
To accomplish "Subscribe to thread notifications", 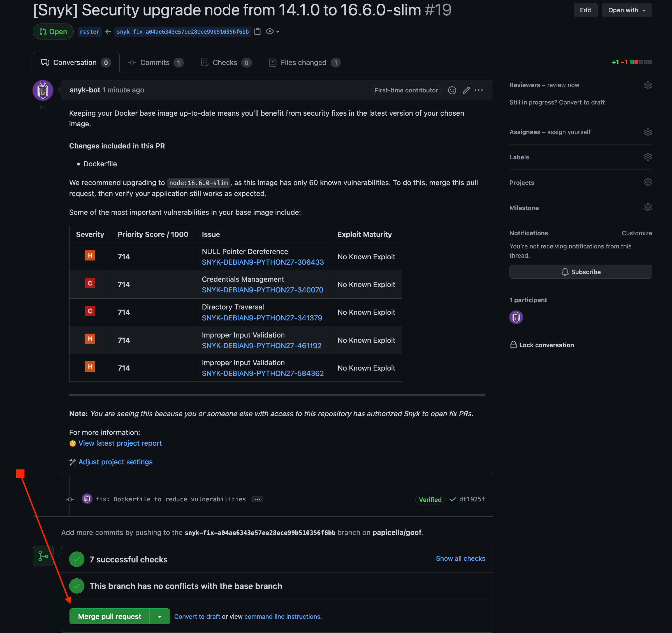I will click(x=580, y=272).
